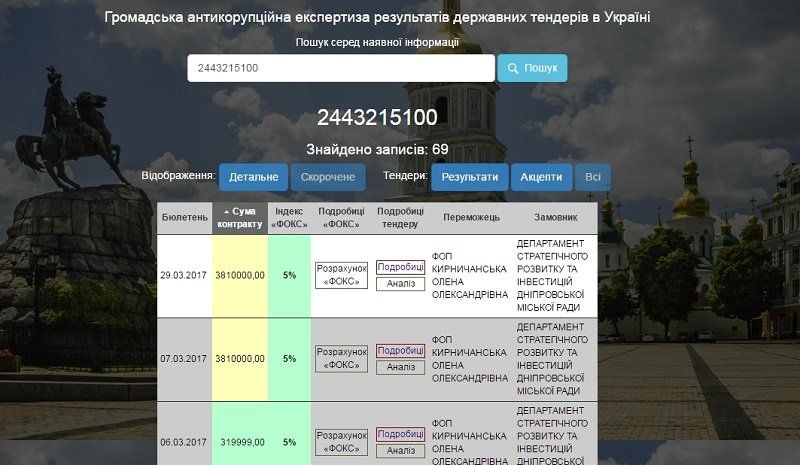Open Розрахунок «ФОКС» for 07.03.2017 row
The image size is (800, 465).
pos(341,359)
